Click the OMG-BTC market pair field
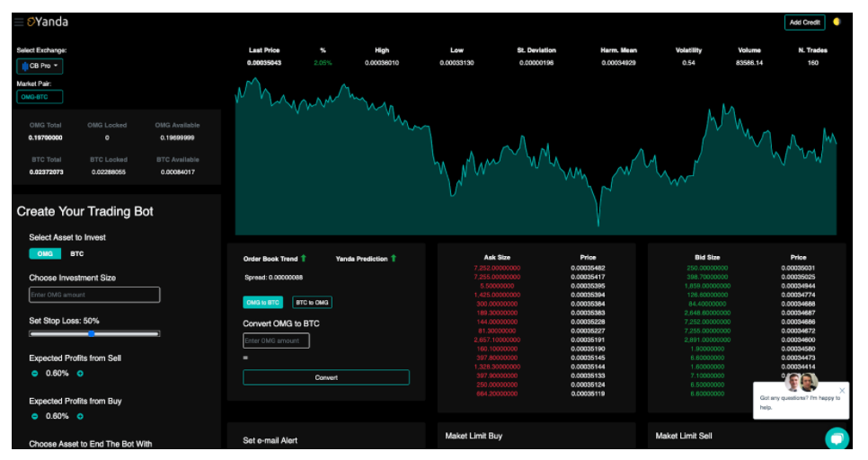 click(40, 97)
